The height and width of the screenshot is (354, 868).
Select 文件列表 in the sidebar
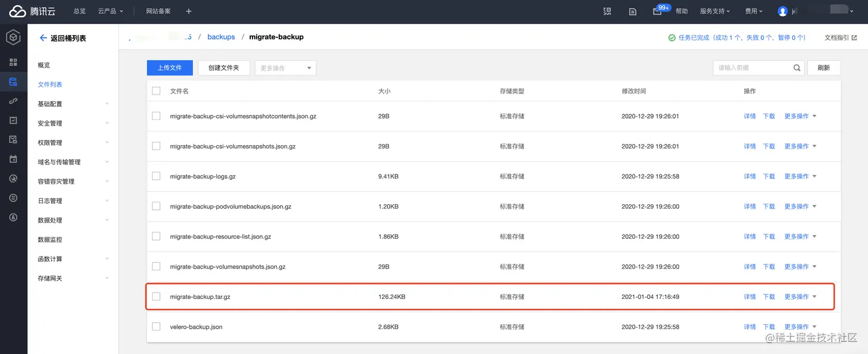pos(50,84)
